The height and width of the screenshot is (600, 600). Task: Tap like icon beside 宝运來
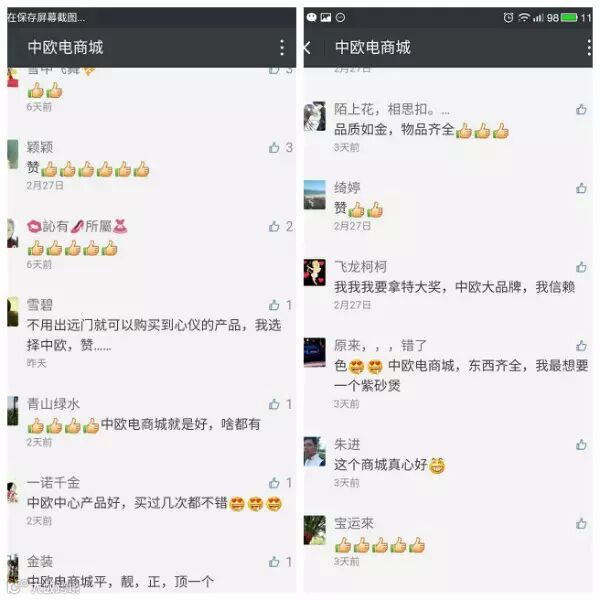[581, 523]
